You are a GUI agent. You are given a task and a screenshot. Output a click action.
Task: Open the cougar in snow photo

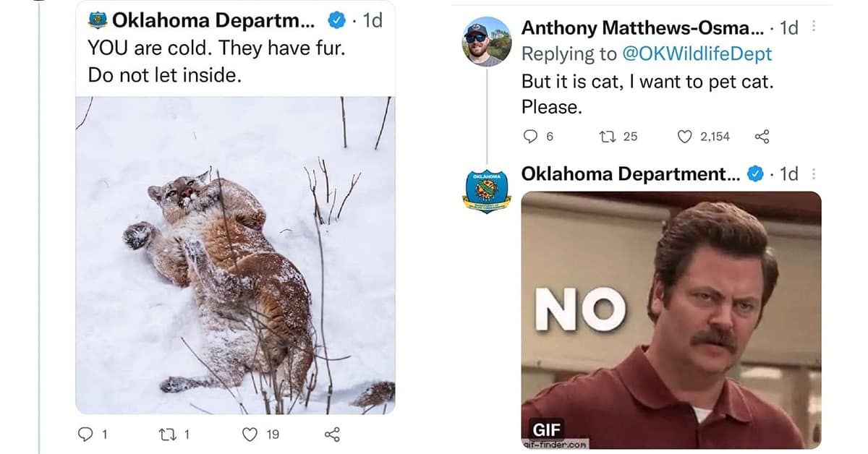(235, 255)
